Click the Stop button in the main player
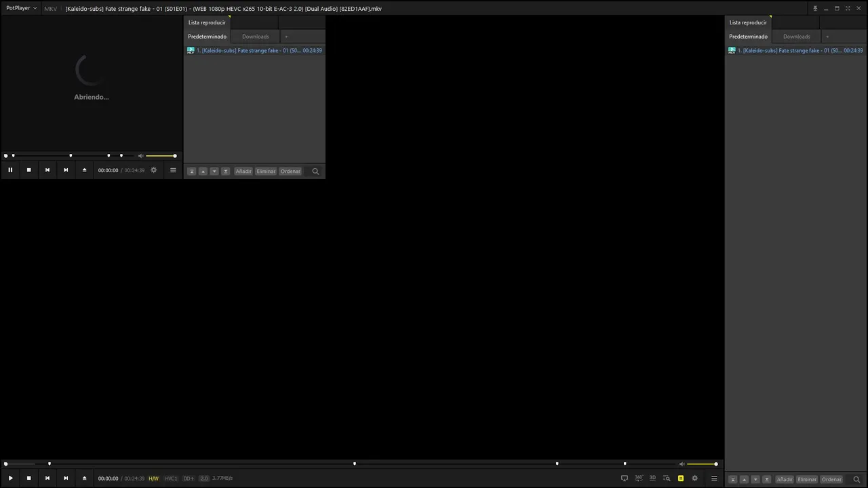This screenshot has height=488, width=868. [28, 479]
